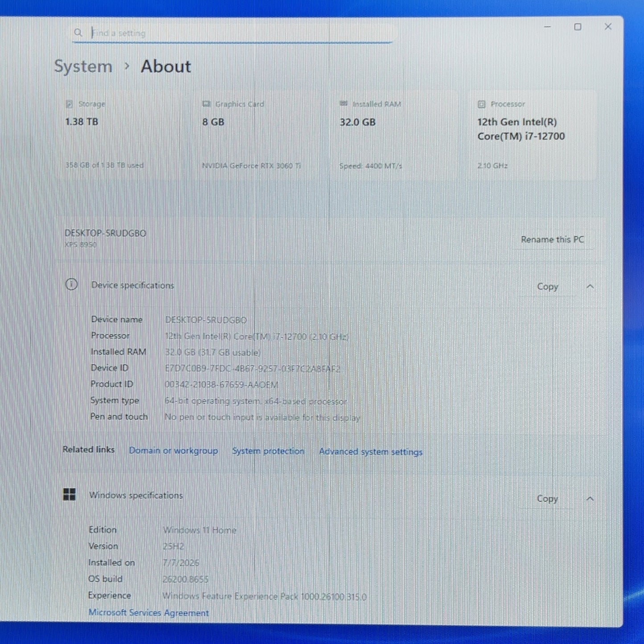Select the OS build value

tap(185, 579)
